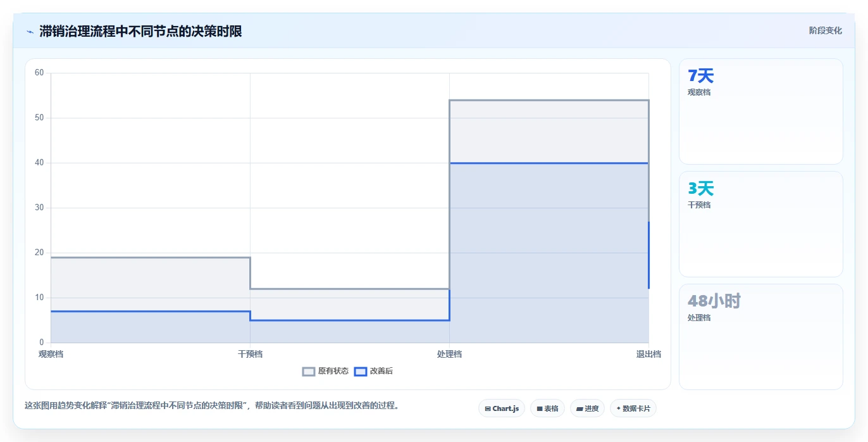
Task: Click the description text below the chart
Action: click(x=213, y=406)
